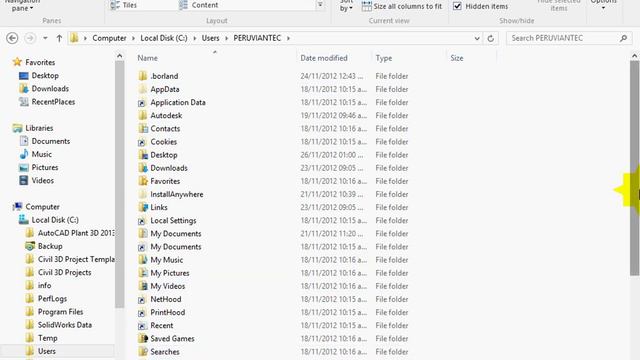640x360 pixels.
Task: Select the My Pictures folder icon
Action: (142, 273)
